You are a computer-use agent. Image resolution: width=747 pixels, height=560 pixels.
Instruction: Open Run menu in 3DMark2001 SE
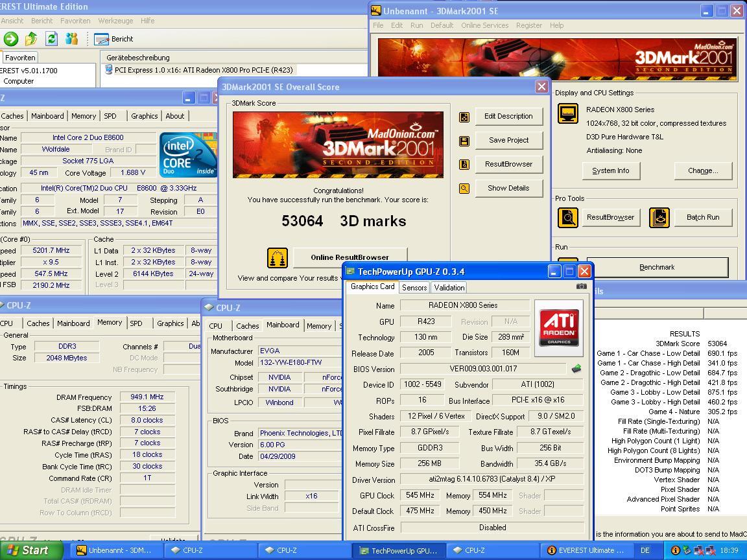pos(416,25)
